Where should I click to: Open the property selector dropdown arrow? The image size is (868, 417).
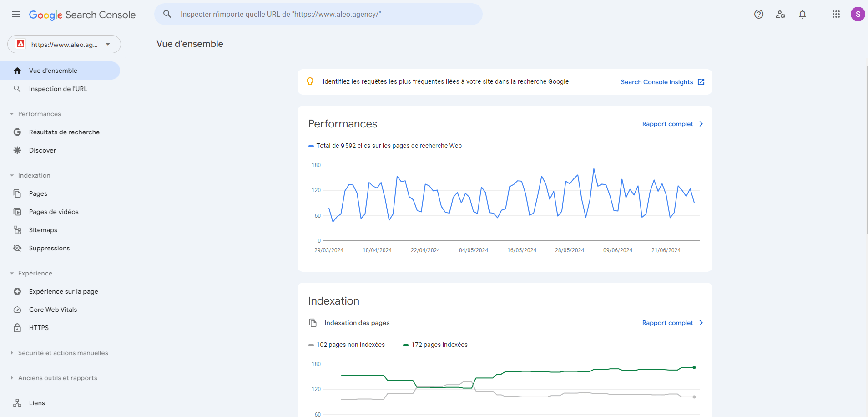click(108, 44)
